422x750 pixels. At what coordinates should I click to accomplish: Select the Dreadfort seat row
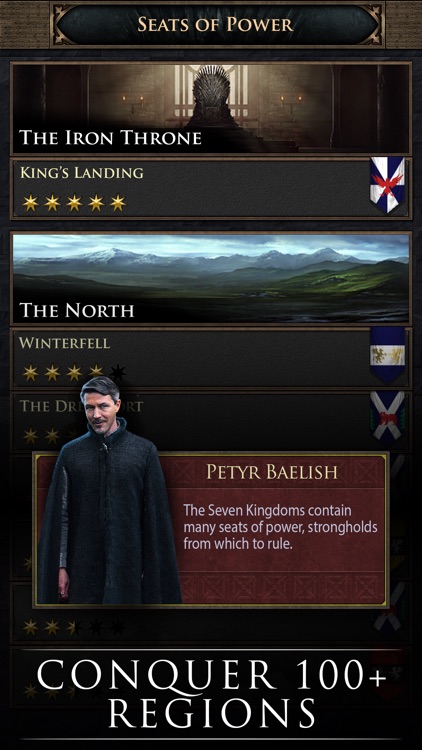pos(211,421)
